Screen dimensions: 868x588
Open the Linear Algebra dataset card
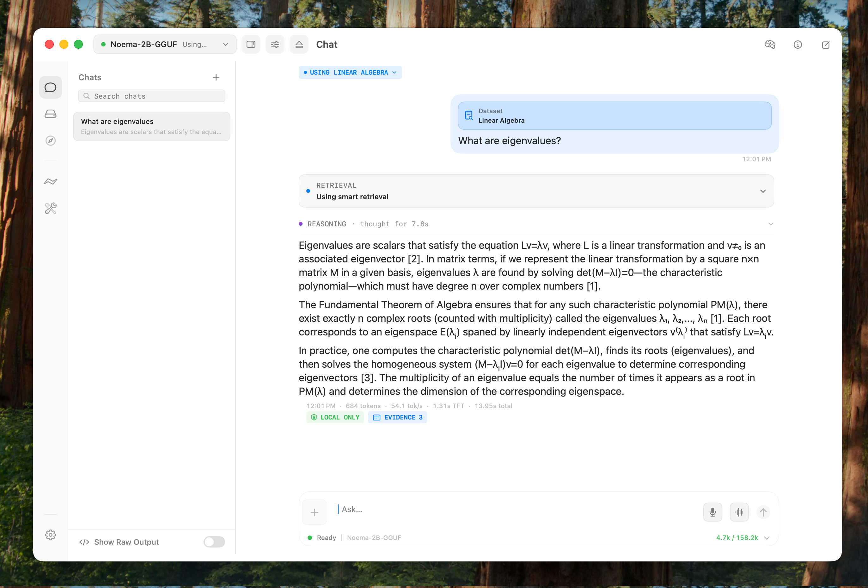pos(614,116)
